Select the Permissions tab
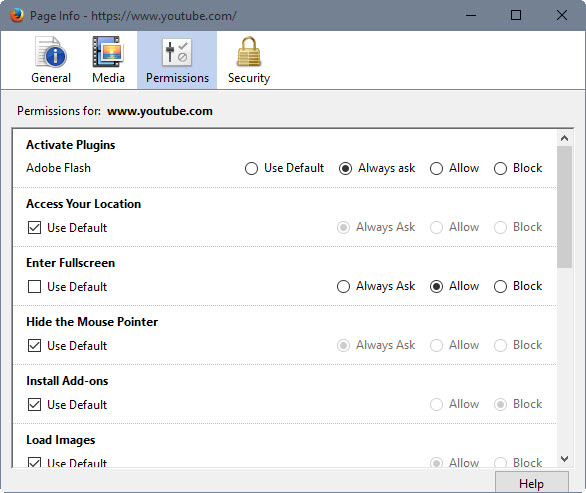 177,60
